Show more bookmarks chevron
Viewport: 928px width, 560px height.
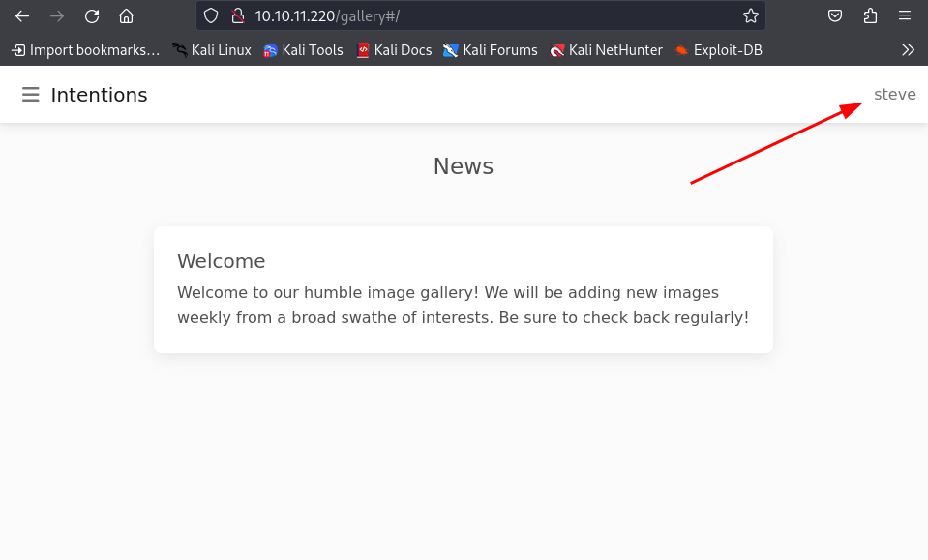[x=908, y=50]
